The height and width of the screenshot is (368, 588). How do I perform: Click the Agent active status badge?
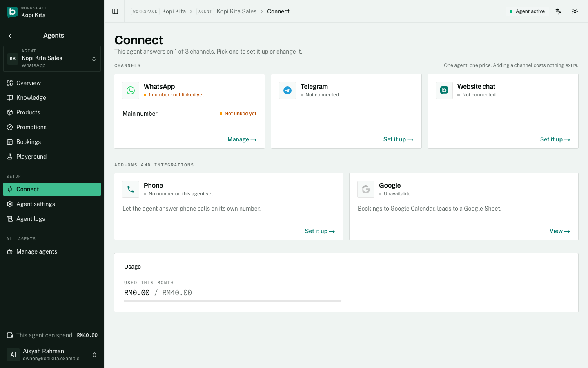tap(527, 11)
